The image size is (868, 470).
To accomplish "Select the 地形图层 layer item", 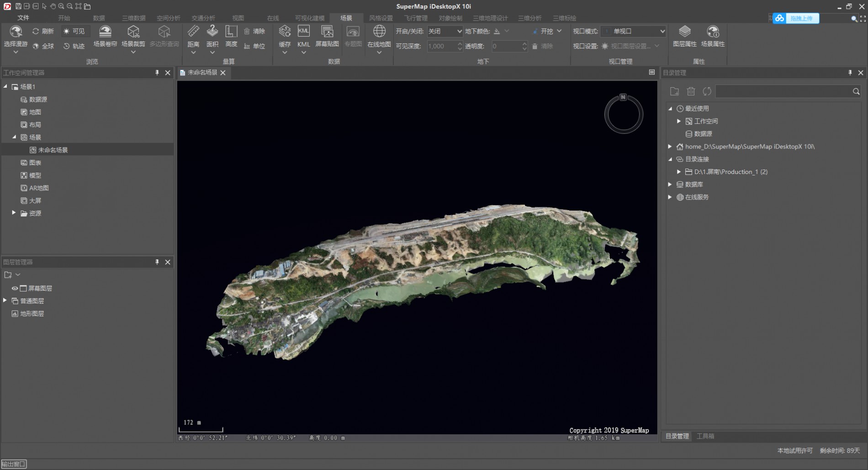I will coord(32,313).
